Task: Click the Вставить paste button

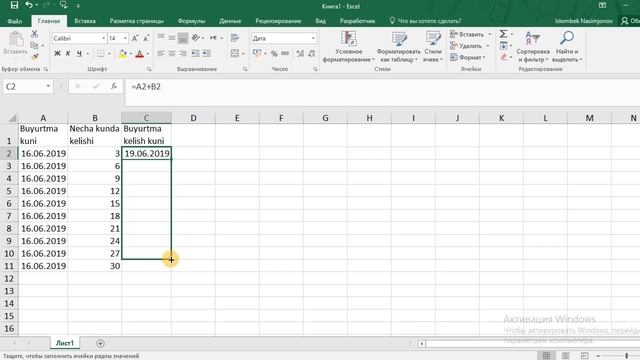Action: point(16,44)
